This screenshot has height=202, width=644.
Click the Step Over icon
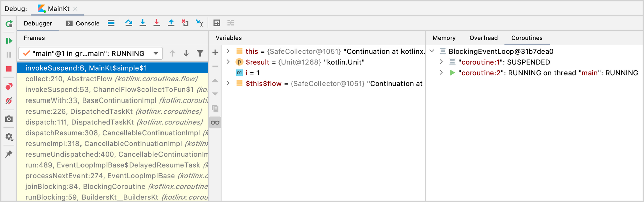(129, 23)
